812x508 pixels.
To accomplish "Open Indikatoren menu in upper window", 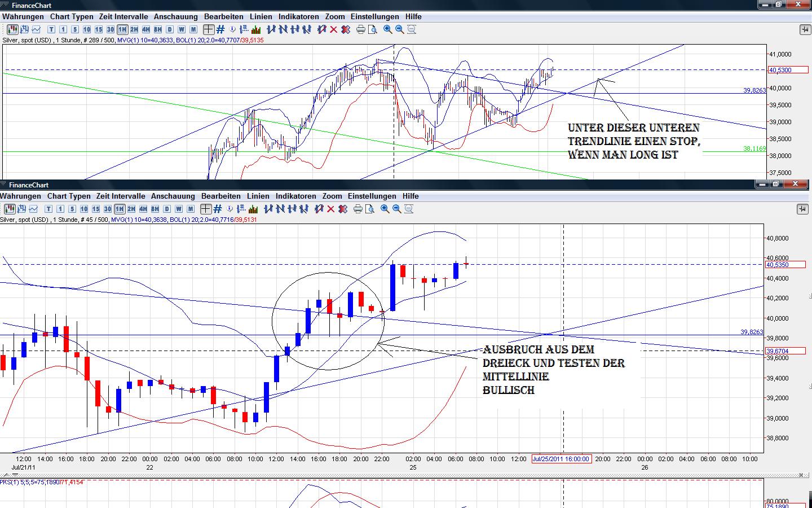I will [x=299, y=17].
